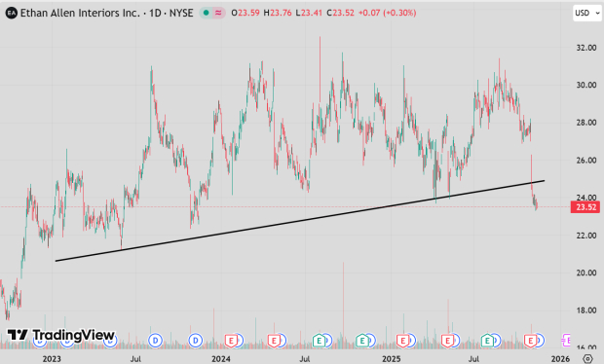604x364 pixels.
Task: Click the 2023 time axis label
Action: [52, 359]
